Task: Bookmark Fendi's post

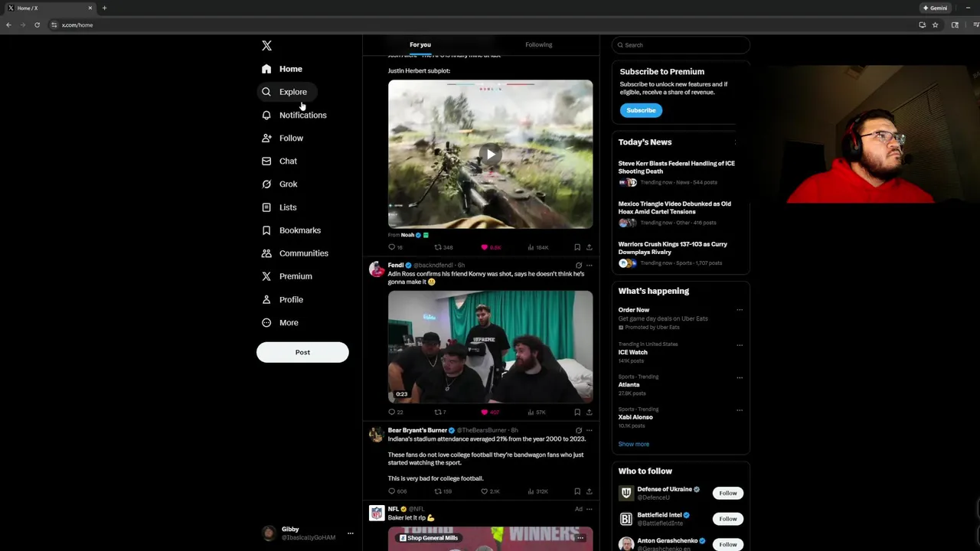Action: click(577, 412)
